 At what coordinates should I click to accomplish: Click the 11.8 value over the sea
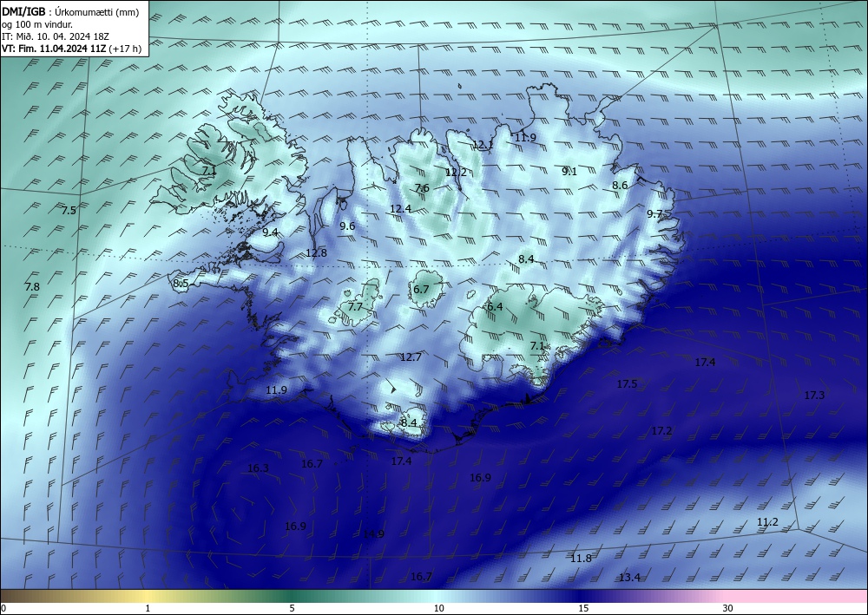[x=581, y=558]
